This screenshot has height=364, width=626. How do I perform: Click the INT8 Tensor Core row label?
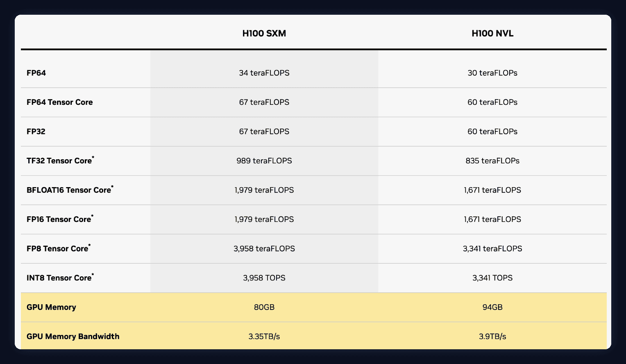pyautogui.click(x=60, y=277)
